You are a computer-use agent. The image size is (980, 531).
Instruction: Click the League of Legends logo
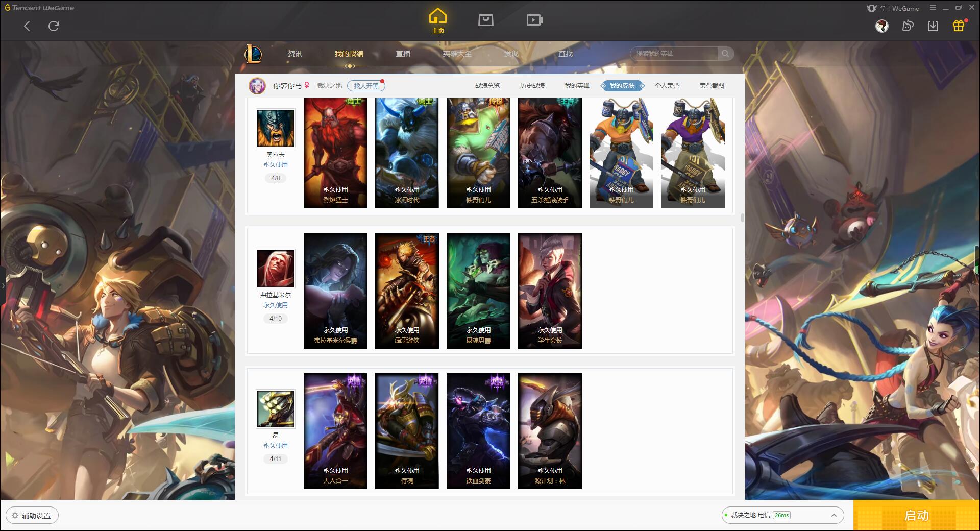point(253,54)
